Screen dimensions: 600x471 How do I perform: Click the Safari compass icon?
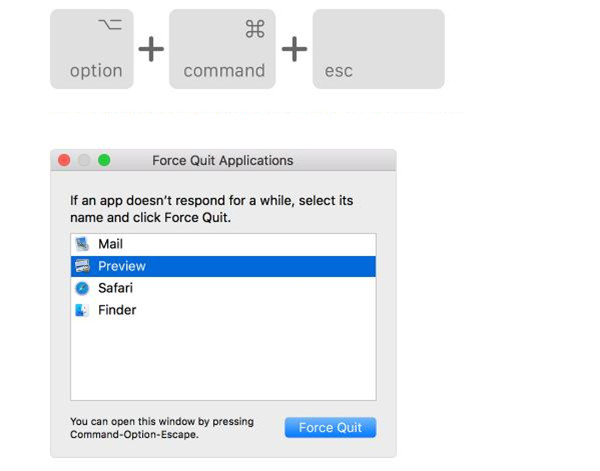[81, 288]
